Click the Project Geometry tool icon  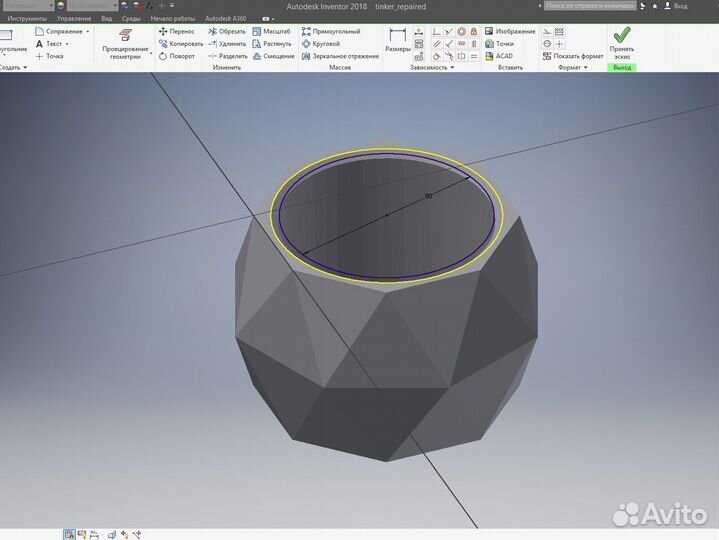pyautogui.click(x=125, y=36)
